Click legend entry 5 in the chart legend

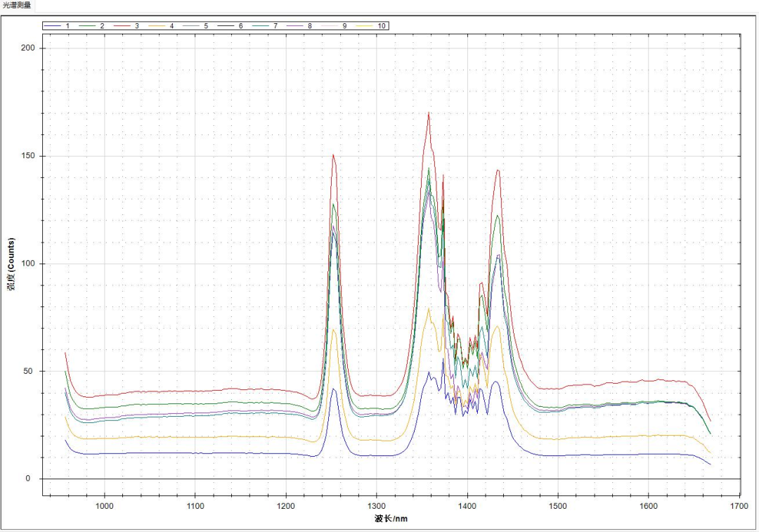196,26
